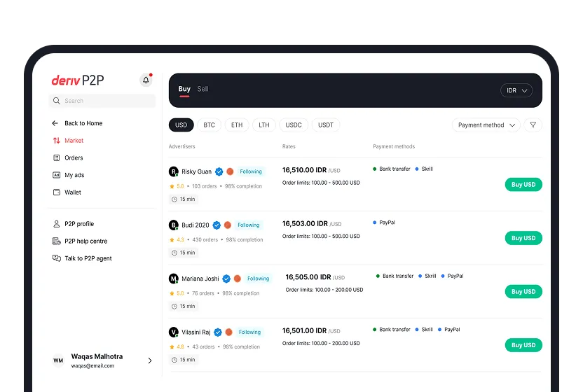Click Buy USD for Mariana Joshi
Viewport: 583px width, 392px height.
click(x=523, y=291)
